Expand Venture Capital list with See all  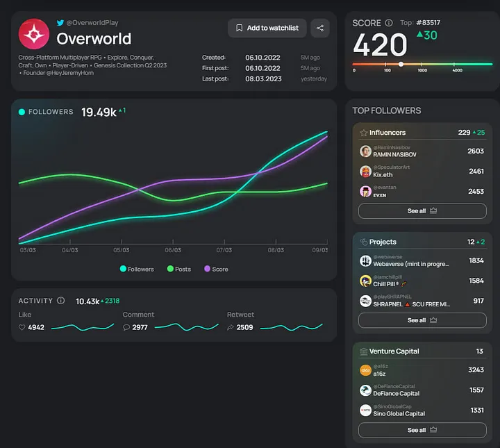tap(422, 430)
